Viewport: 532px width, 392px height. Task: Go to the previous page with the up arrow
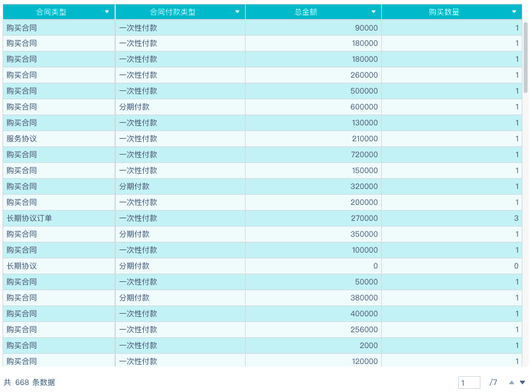tap(511, 382)
